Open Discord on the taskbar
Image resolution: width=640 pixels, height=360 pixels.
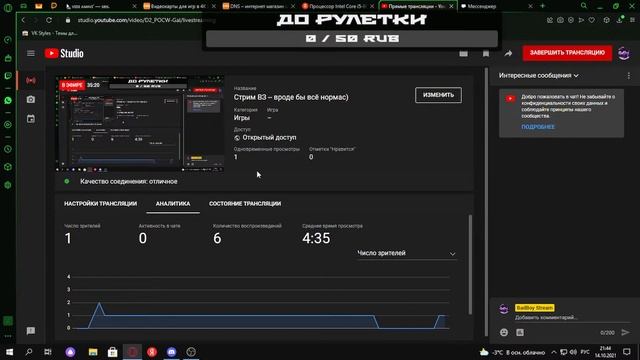171,352
